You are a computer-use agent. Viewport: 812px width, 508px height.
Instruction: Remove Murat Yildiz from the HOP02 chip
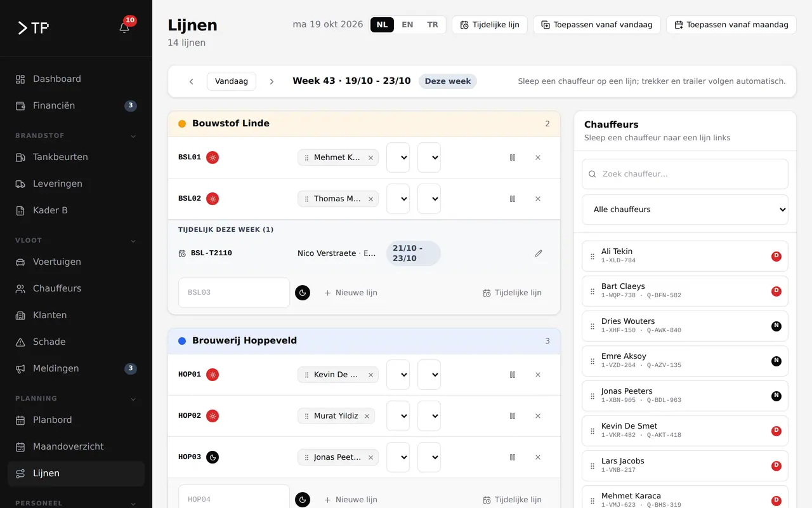(x=367, y=416)
